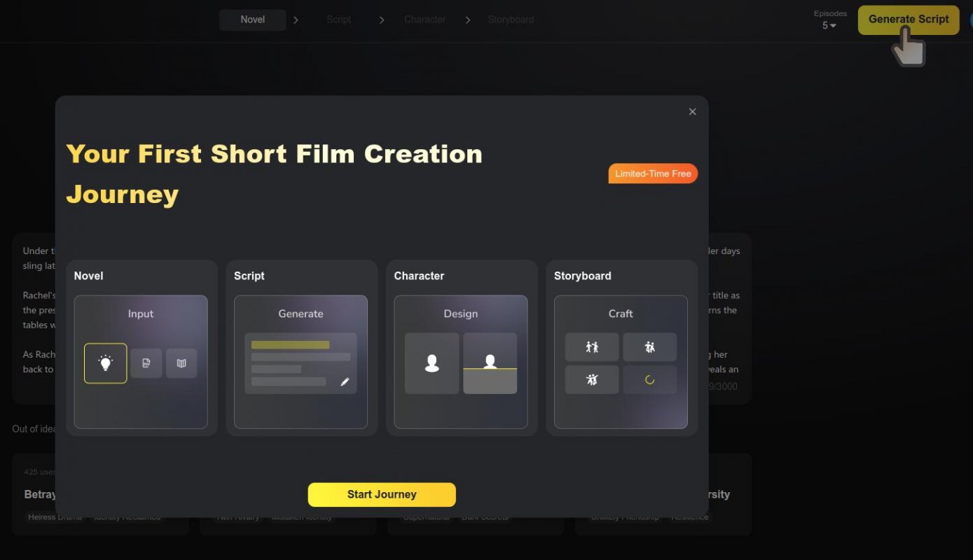Select the PDF document input icon
The height and width of the screenshot is (560, 973).
146,363
